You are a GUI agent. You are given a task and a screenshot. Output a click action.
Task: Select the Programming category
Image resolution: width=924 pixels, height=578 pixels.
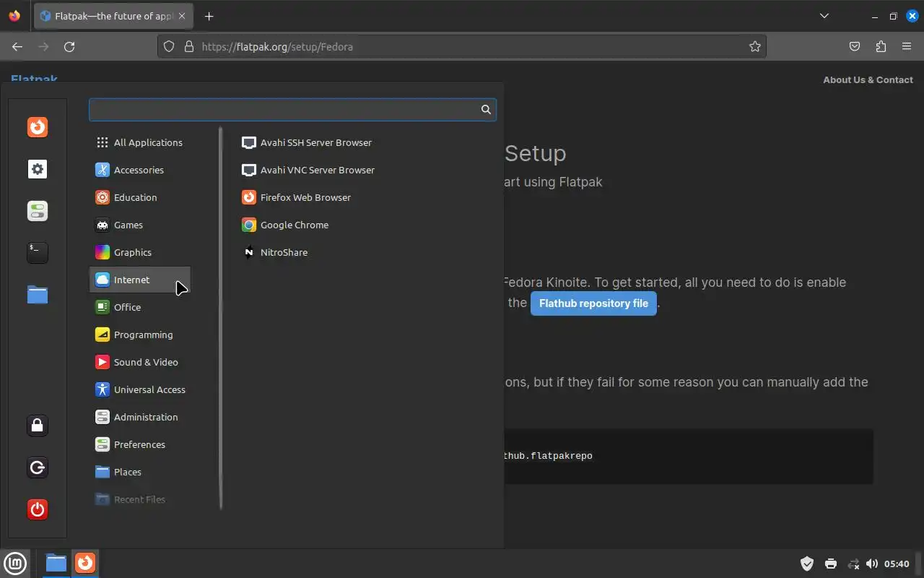143,335
